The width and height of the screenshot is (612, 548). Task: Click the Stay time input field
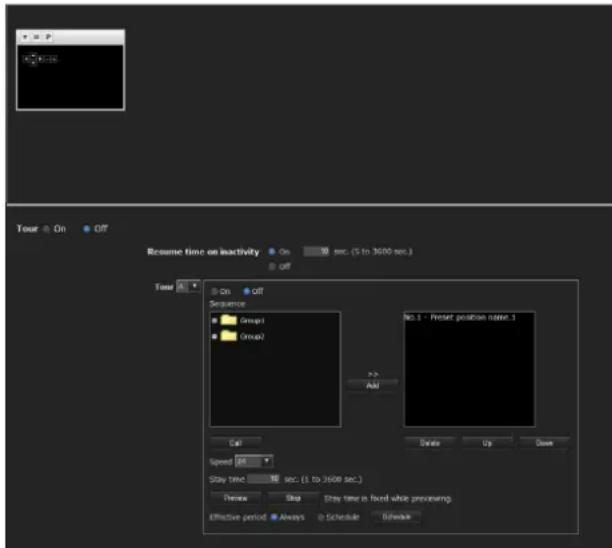click(x=263, y=479)
